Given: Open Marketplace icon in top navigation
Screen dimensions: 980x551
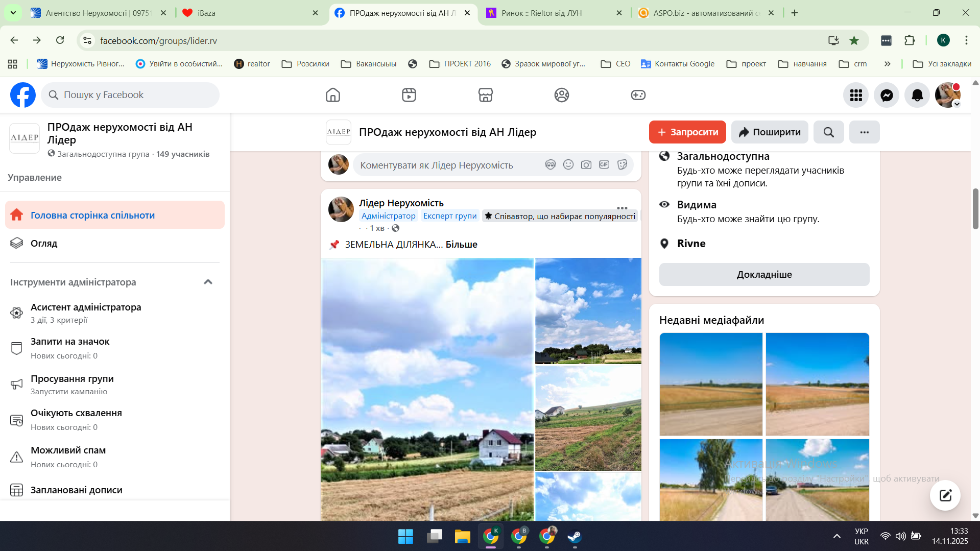Looking at the screenshot, I should [x=485, y=95].
